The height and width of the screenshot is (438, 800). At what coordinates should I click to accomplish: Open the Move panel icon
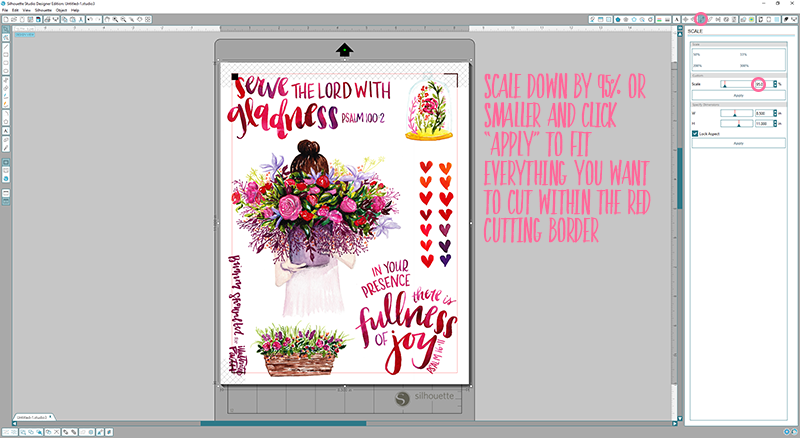click(685, 19)
